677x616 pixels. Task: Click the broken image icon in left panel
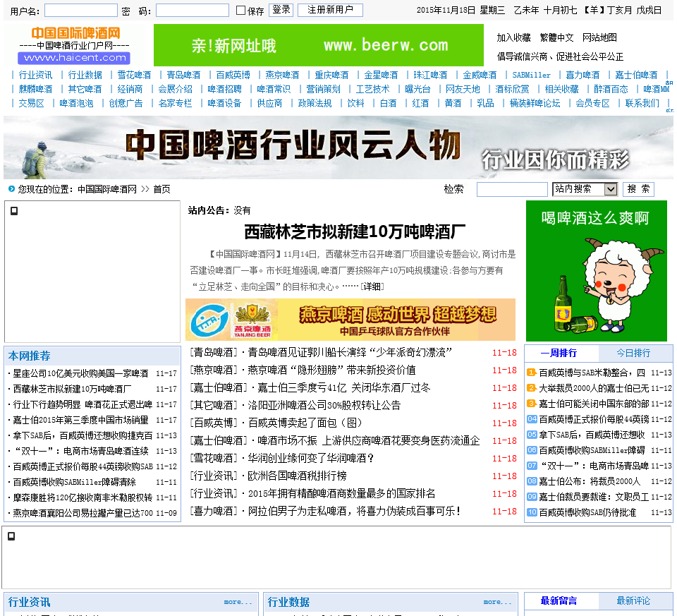coord(14,211)
